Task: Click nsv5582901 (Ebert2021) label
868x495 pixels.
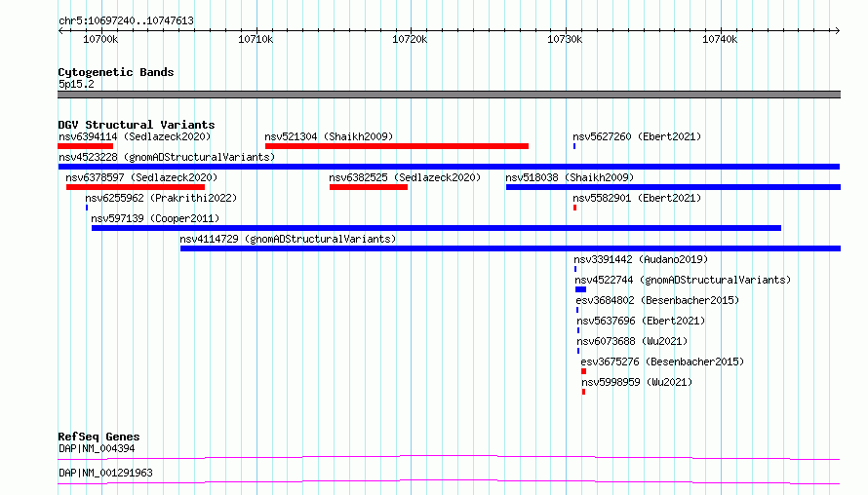Action: pyautogui.click(x=637, y=198)
